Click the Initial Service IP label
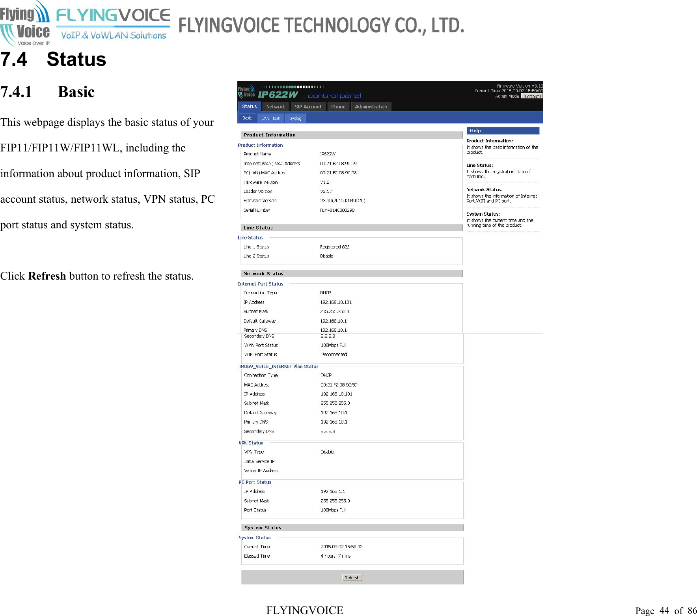Image resolution: width=697 pixels, height=616 pixels. click(259, 461)
